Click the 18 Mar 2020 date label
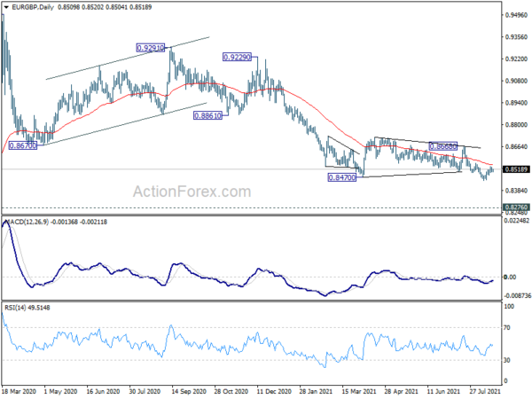The image size is (532, 399). [19, 391]
